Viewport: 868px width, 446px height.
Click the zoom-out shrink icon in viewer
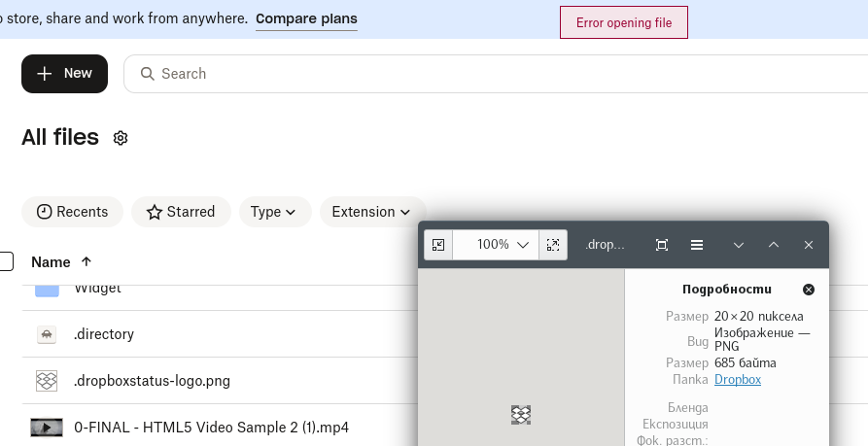438,245
